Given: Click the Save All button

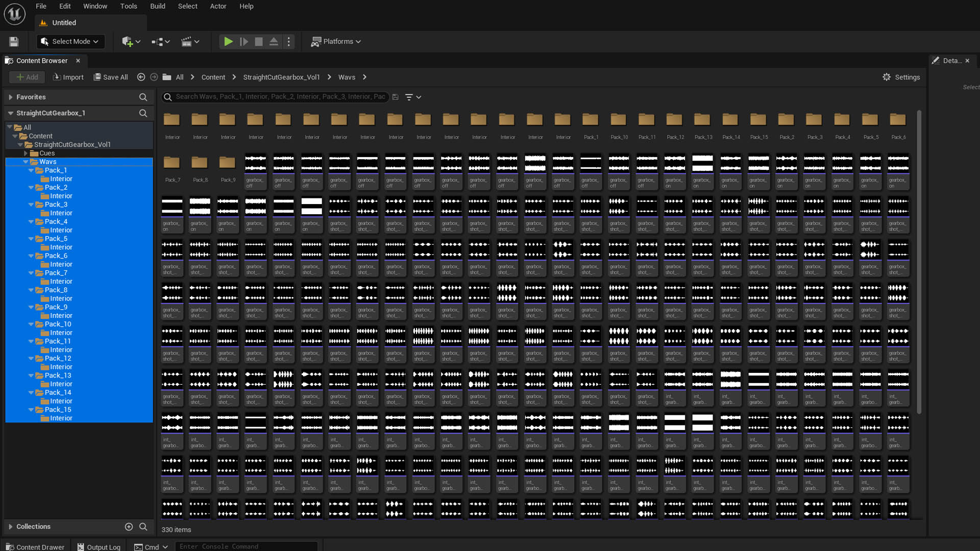Looking at the screenshot, I should tap(110, 77).
